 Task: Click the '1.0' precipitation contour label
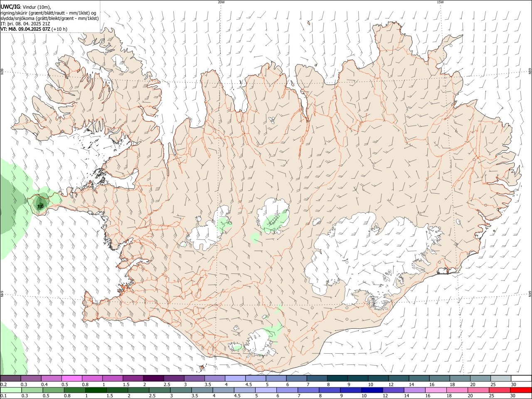point(40,206)
